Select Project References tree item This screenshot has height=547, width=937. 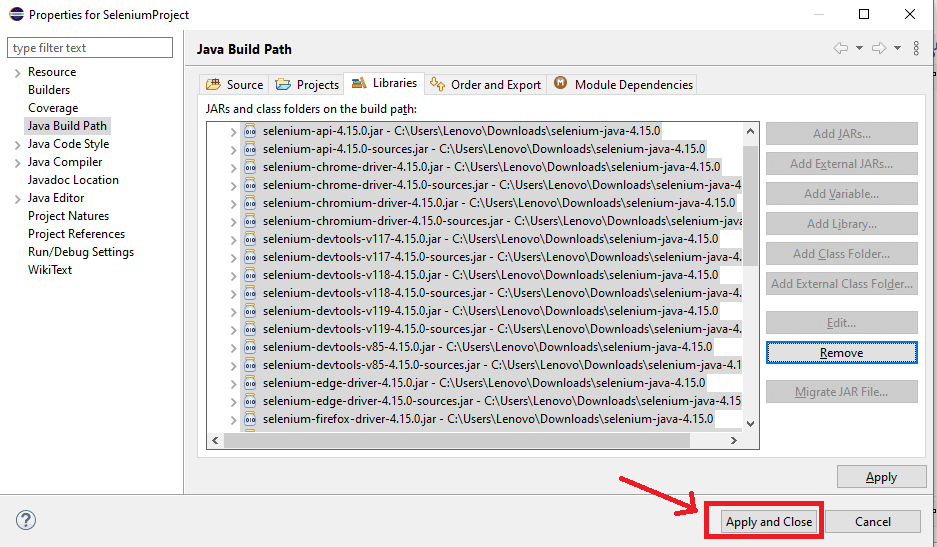(x=76, y=234)
